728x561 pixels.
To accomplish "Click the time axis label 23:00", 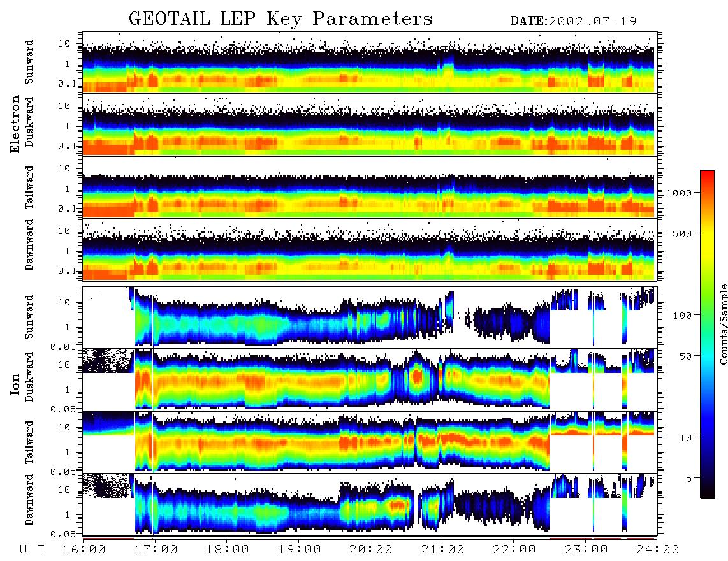I will 586,550.
